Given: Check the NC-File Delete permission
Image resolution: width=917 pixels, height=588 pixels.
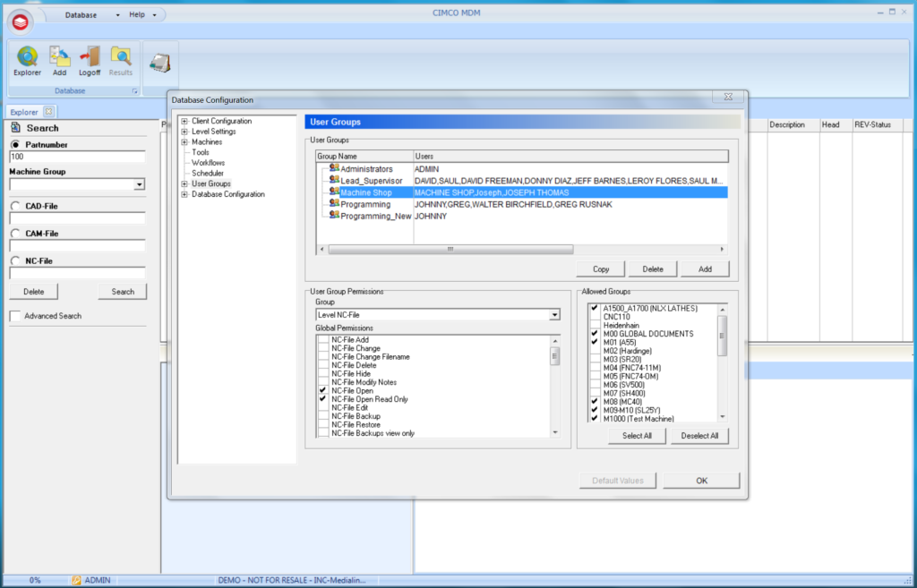Looking at the screenshot, I should coord(322,365).
